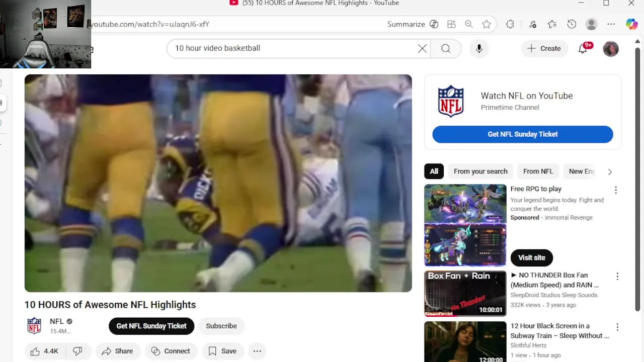644x362 pixels.
Task: Open the Free RPG ad thumbnail
Action: 465,225
